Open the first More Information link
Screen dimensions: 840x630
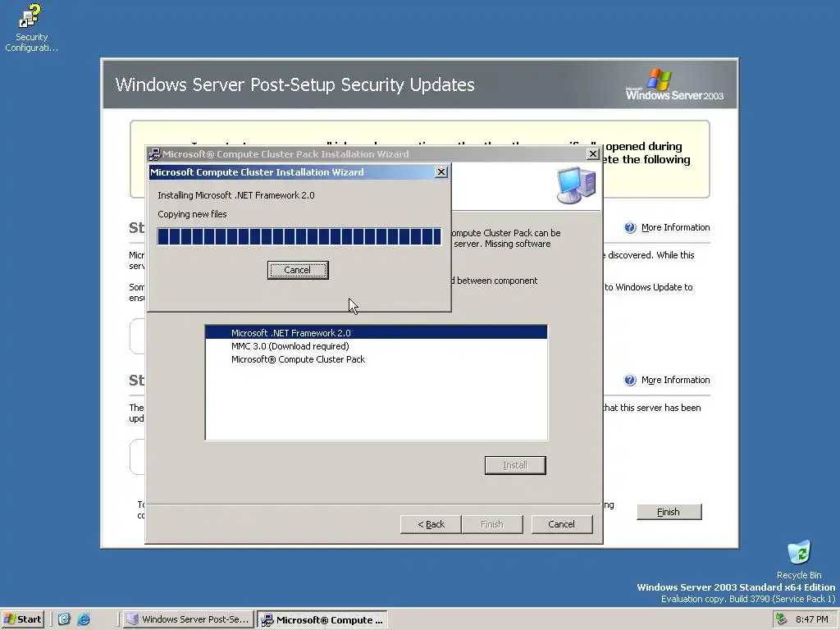pos(676,227)
